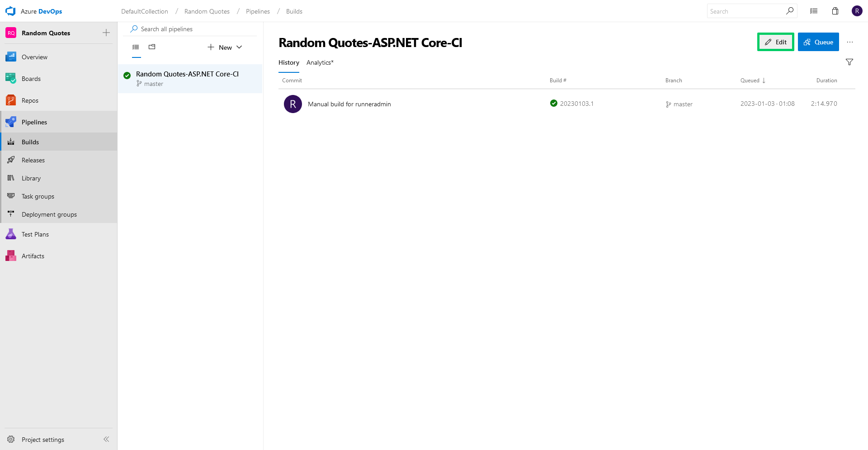
Task: Open Artifacts from the sidebar
Action: click(59, 256)
